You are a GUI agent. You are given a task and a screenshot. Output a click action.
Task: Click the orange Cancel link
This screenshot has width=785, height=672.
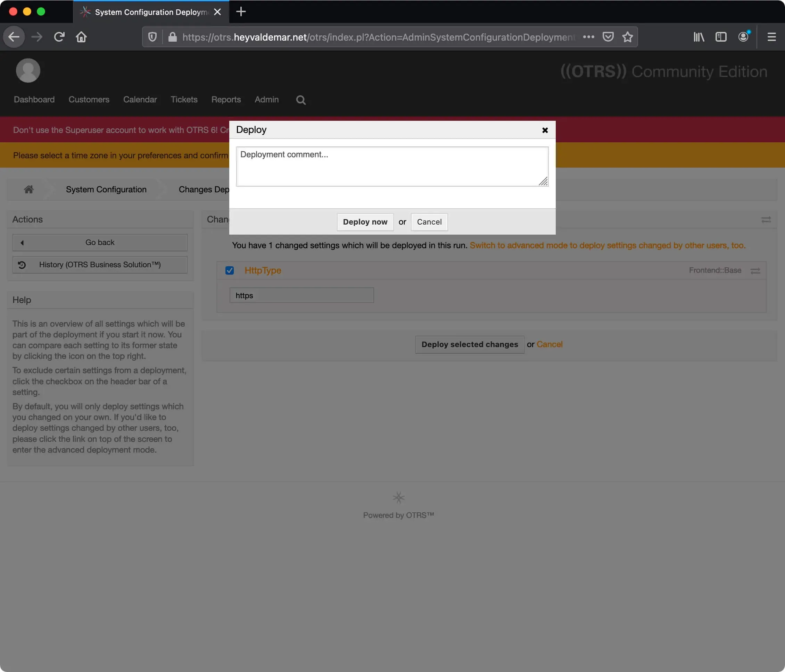click(549, 345)
